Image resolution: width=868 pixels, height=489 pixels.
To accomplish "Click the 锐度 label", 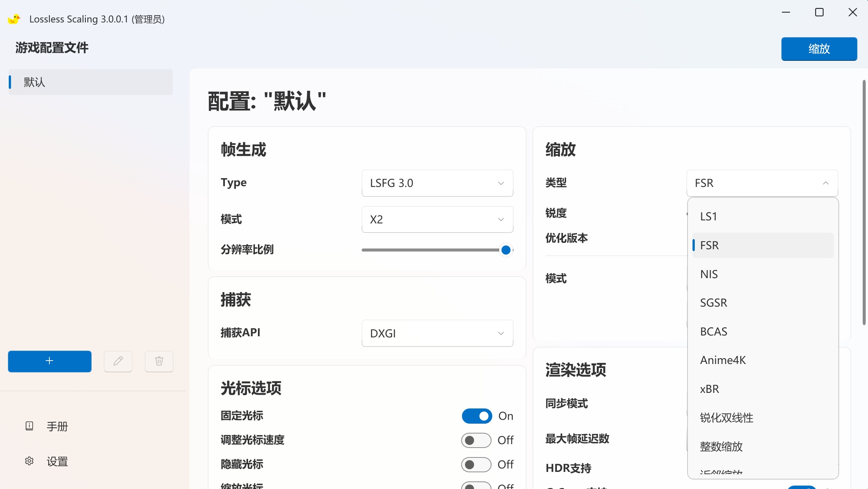I will tap(556, 213).
